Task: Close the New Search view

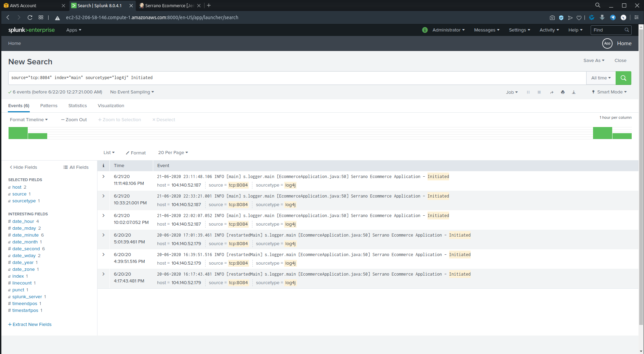Action: [x=620, y=61]
